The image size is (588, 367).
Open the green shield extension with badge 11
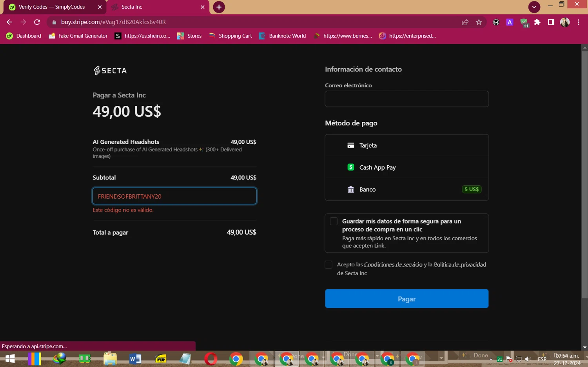pos(524,23)
